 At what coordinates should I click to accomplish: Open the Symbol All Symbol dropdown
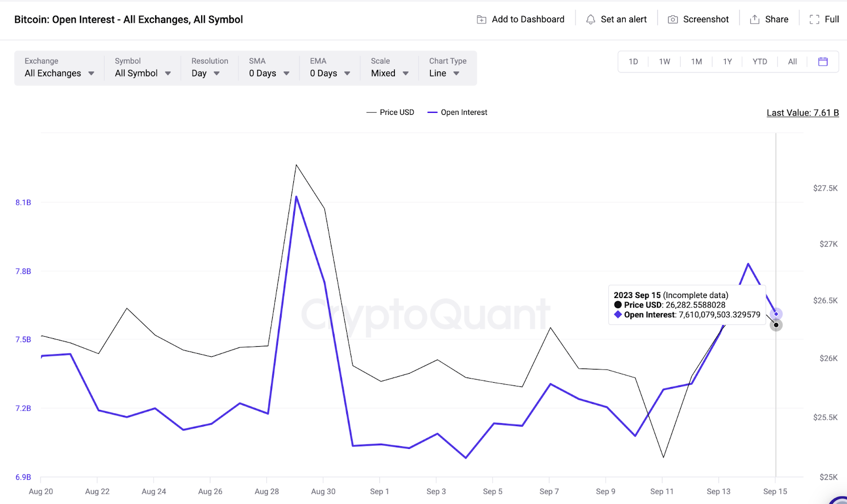pyautogui.click(x=142, y=68)
